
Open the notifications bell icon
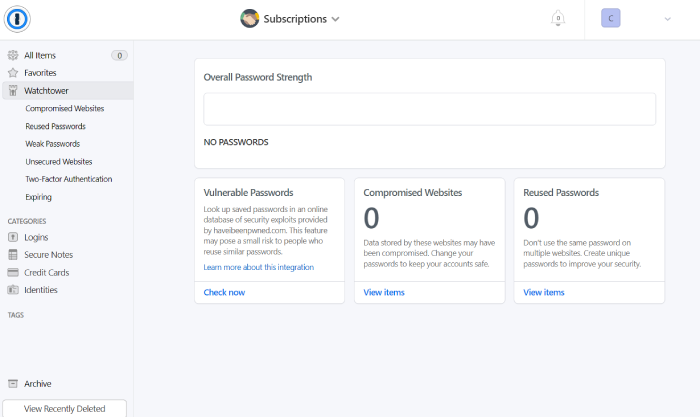[x=558, y=18]
